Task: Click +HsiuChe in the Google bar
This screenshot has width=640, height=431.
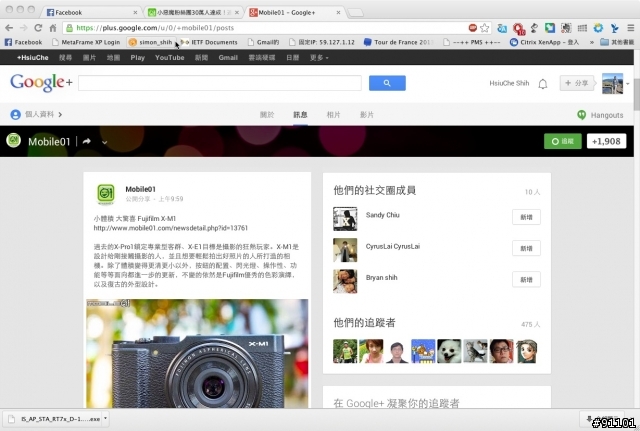Action: [32, 58]
